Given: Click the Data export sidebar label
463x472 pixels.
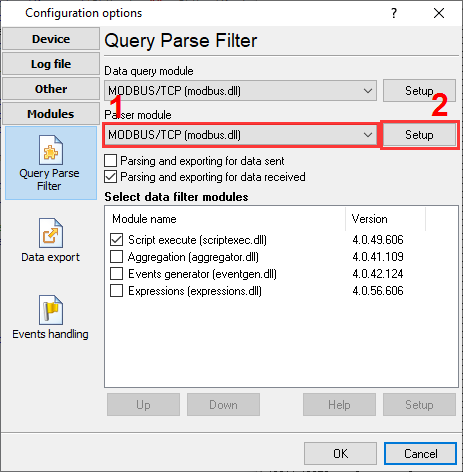Looking at the screenshot, I should 51,257.
